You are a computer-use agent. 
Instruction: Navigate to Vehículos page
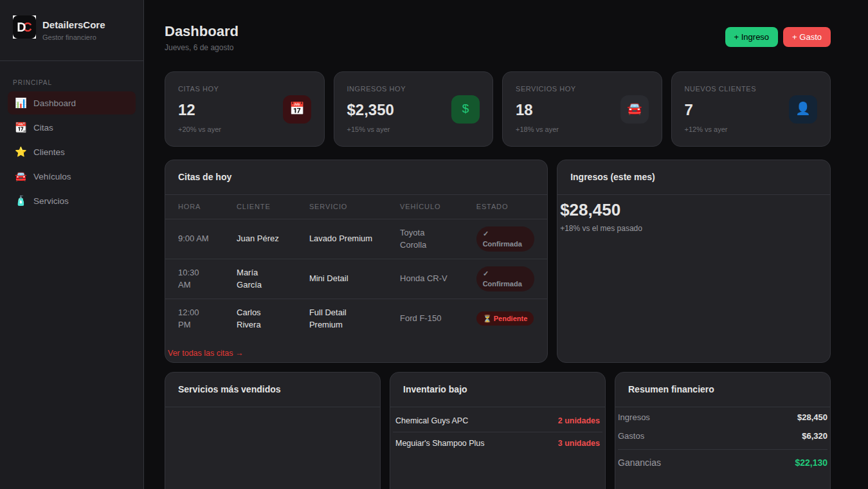pyautogui.click(x=71, y=176)
